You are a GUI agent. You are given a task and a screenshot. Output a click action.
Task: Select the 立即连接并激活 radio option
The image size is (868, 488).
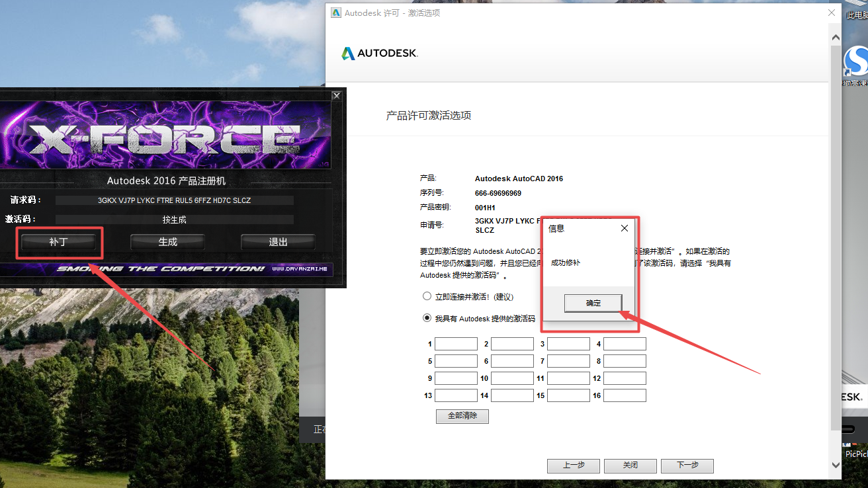(427, 296)
